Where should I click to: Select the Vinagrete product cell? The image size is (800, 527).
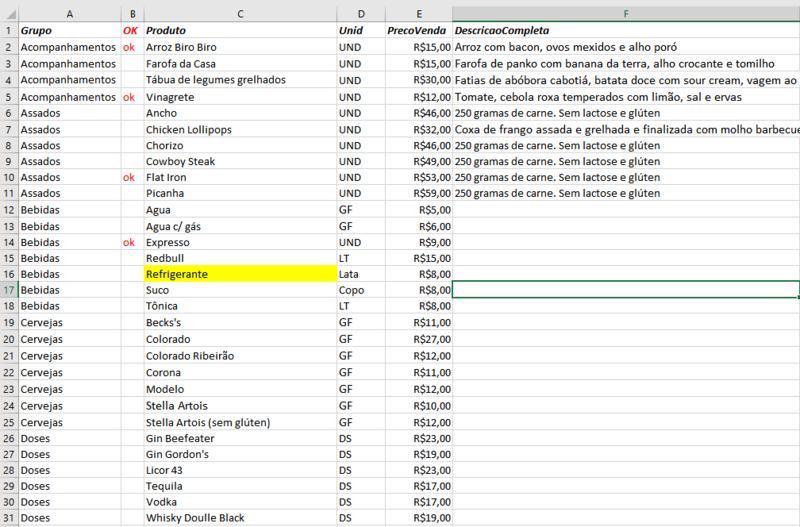240,97
